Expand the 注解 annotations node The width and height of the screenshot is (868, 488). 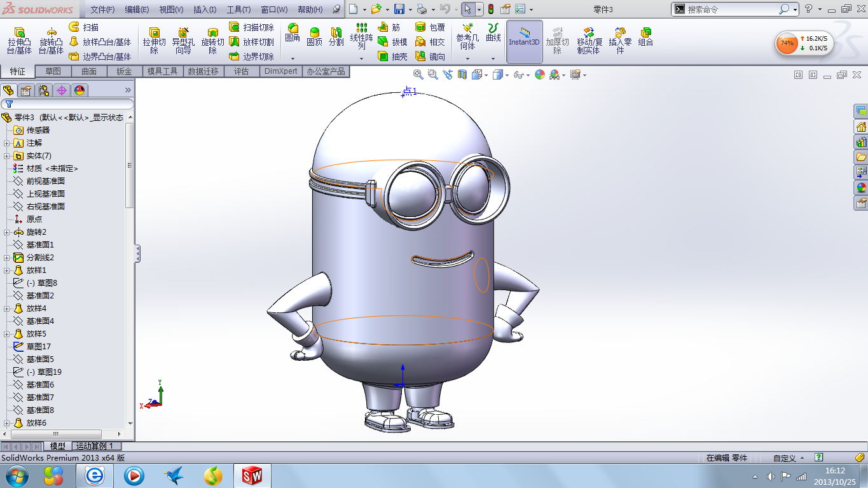coord(6,143)
